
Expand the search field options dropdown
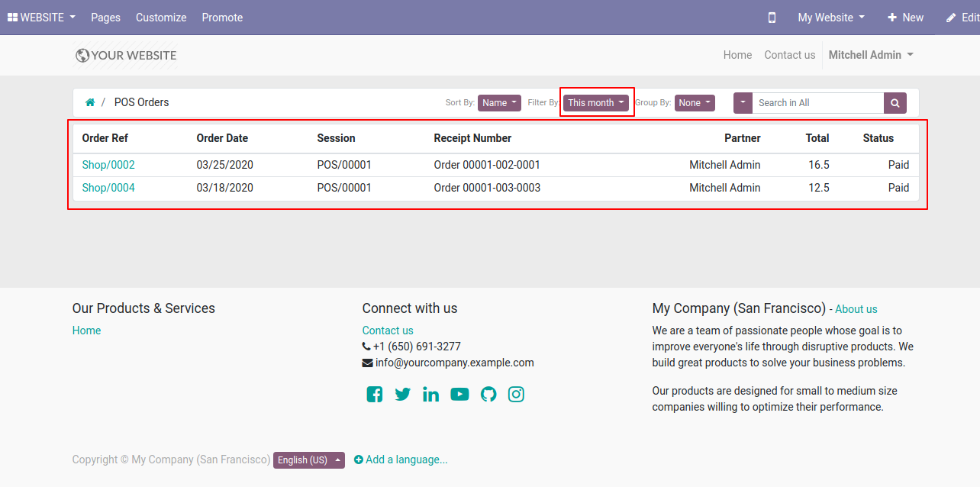[743, 103]
